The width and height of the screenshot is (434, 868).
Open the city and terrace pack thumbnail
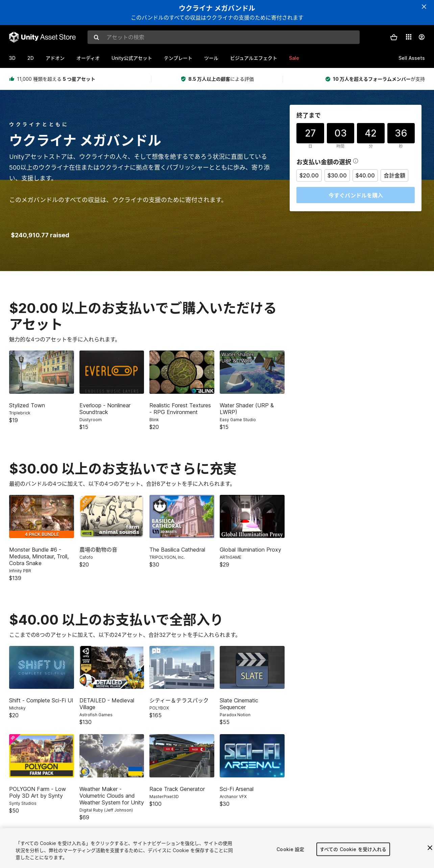(182, 667)
